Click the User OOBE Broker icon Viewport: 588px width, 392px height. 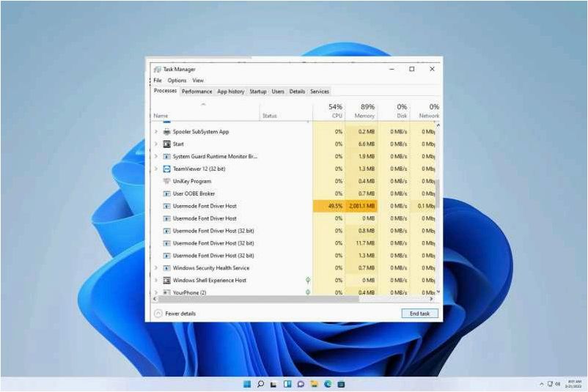[x=167, y=193]
